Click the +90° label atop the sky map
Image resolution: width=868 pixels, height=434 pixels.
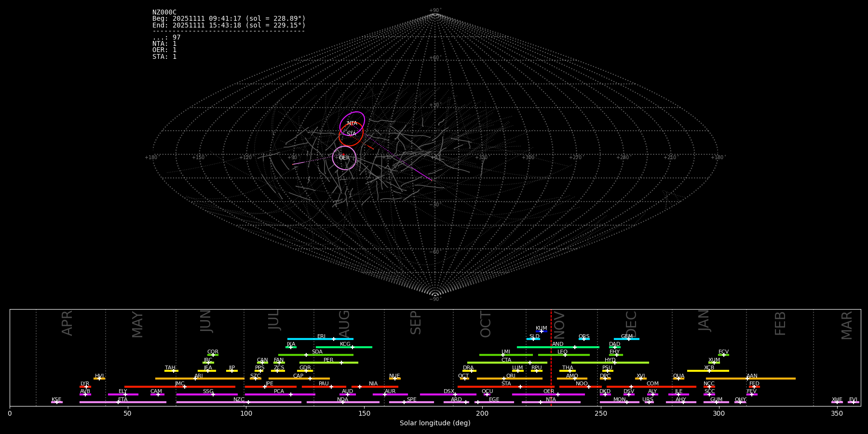(x=435, y=11)
